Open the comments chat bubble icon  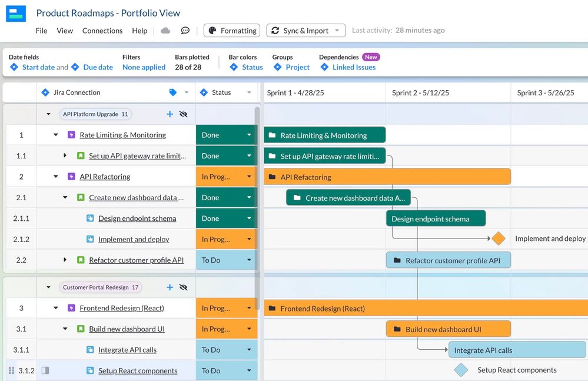click(185, 30)
